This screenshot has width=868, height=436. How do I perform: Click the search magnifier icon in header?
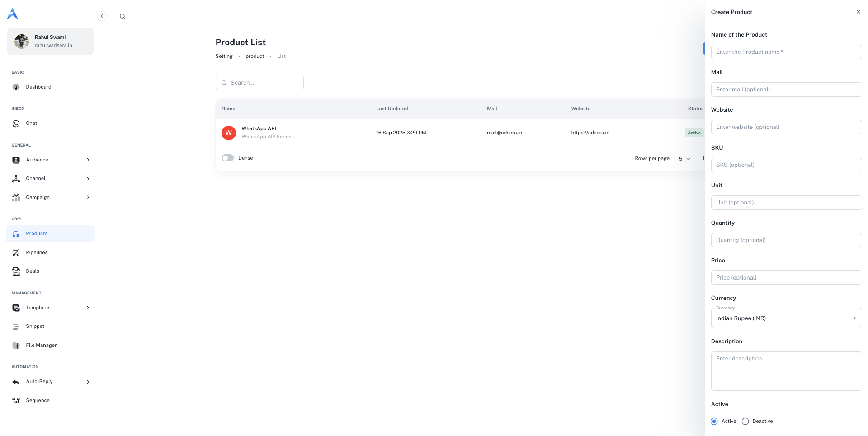click(x=123, y=16)
